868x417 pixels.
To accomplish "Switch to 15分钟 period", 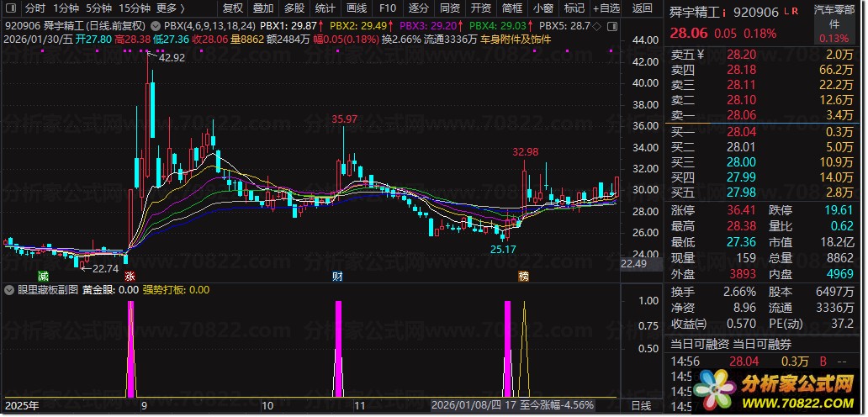I will tap(135, 8).
